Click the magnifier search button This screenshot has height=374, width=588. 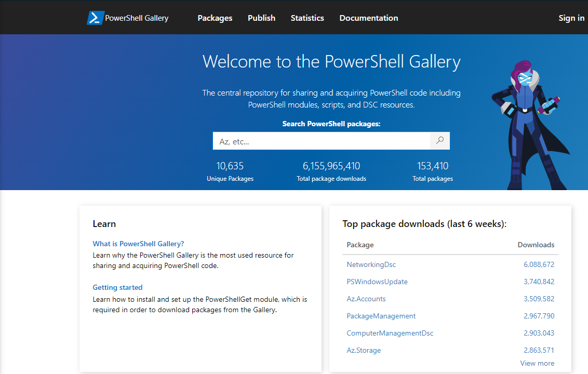coord(440,141)
